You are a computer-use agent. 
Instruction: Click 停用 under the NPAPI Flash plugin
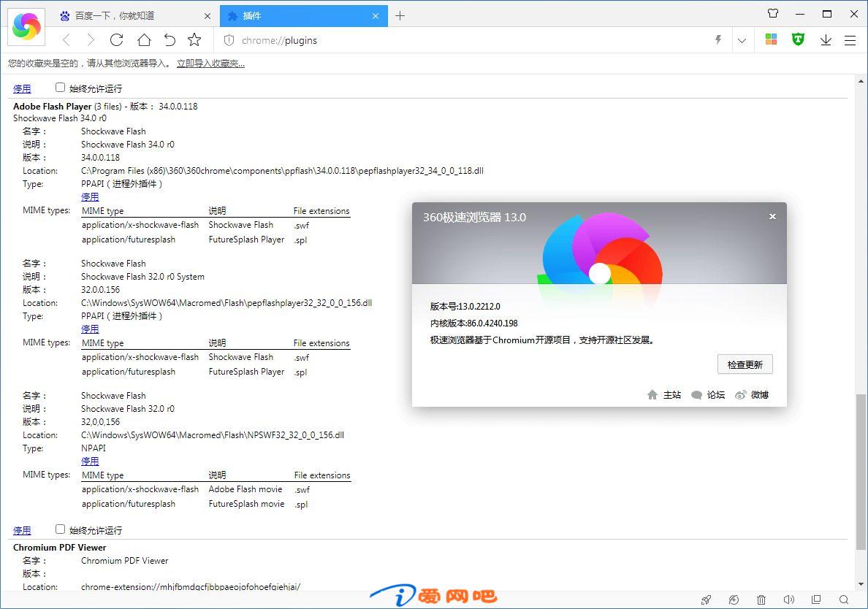pos(90,461)
